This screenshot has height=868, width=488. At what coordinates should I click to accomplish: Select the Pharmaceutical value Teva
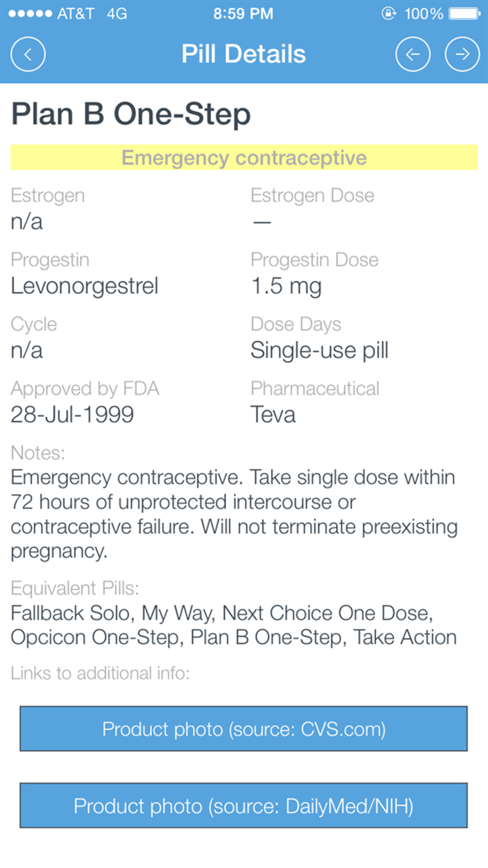coord(273,414)
